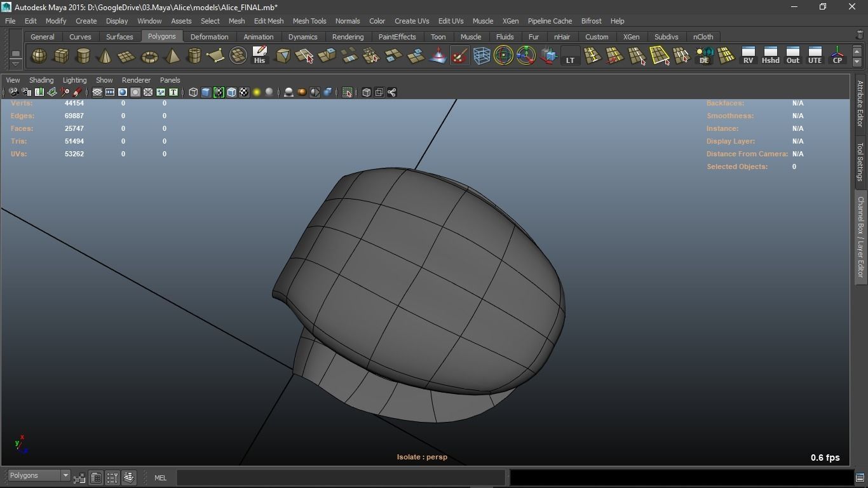
Task: Switch to the nCloth shelf tab
Action: pos(703,37)
